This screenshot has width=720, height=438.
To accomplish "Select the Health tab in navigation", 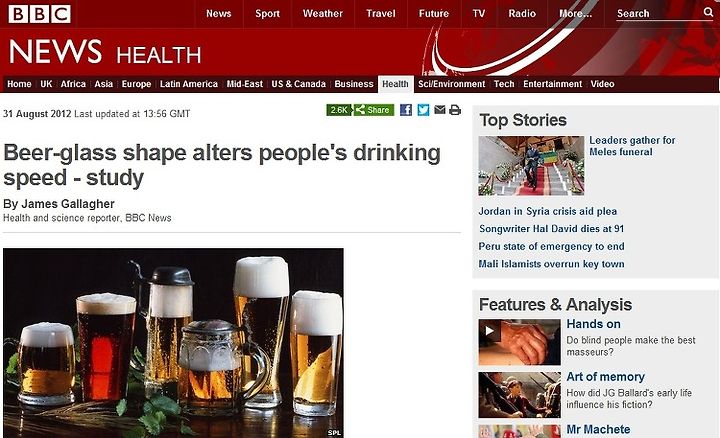I will [x=395, y=84].
